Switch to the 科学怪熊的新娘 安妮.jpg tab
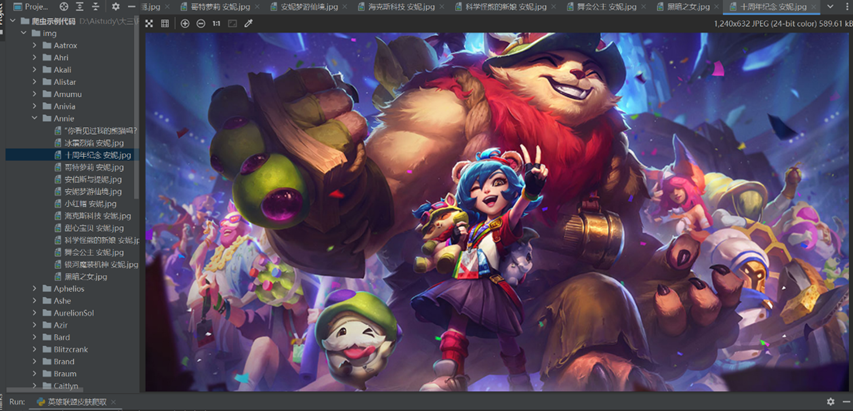The height and width of the screenshot is (411, 853). click(506, 7)
